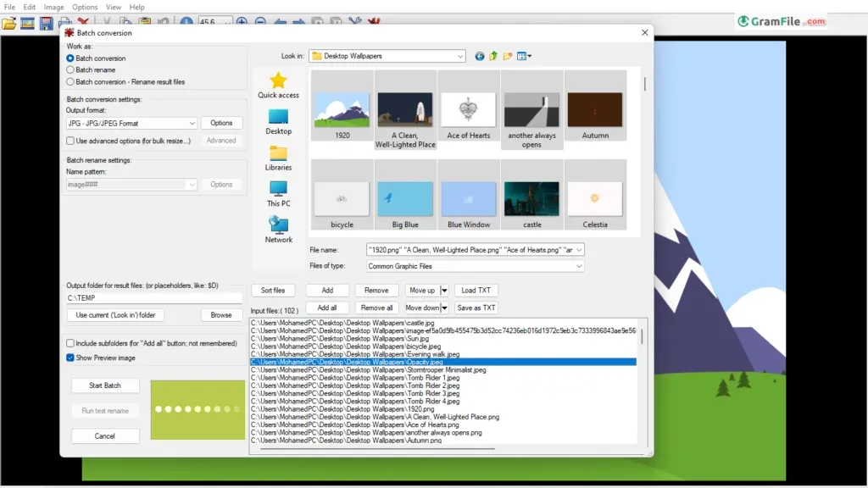Image resolution: width=868 pixels, height=488 pixels.
Task: Select This PC in places sidebar
Action: coord(278,194)
